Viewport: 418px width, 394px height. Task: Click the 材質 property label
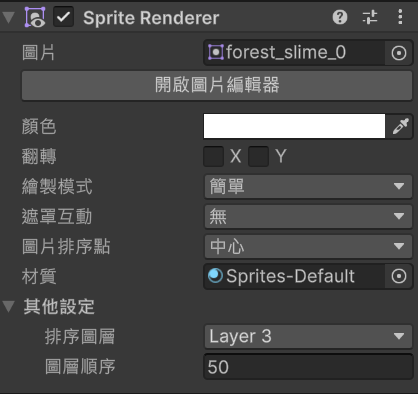tap(39, 276)
